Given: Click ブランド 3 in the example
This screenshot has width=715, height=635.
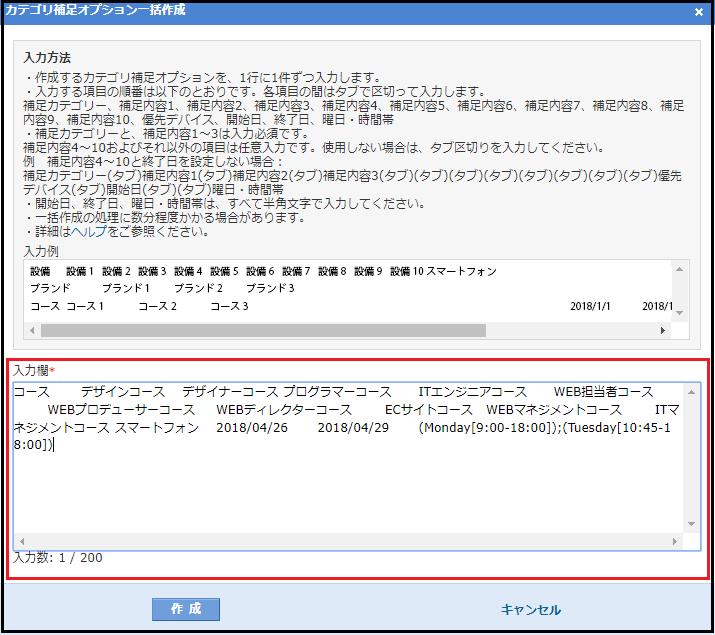Looking at the screenshot, I should (270, 288).
